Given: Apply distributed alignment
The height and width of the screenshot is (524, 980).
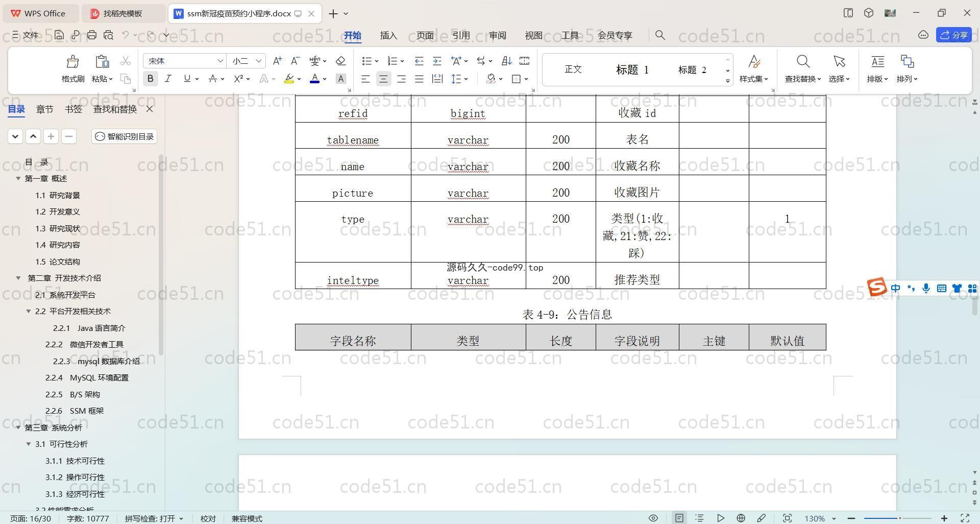Looking at the screenshot, I should [437, 79].
